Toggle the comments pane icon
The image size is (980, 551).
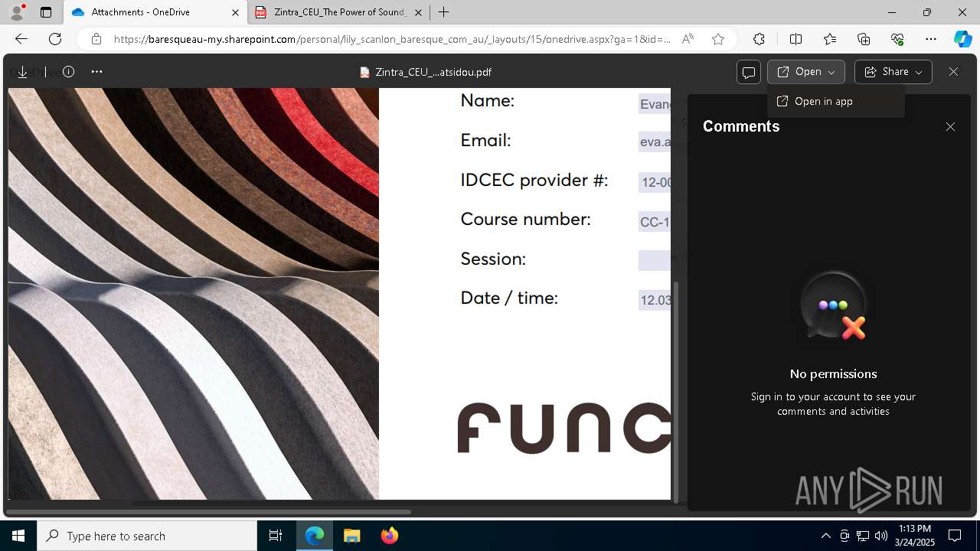[x=749, y=72]
